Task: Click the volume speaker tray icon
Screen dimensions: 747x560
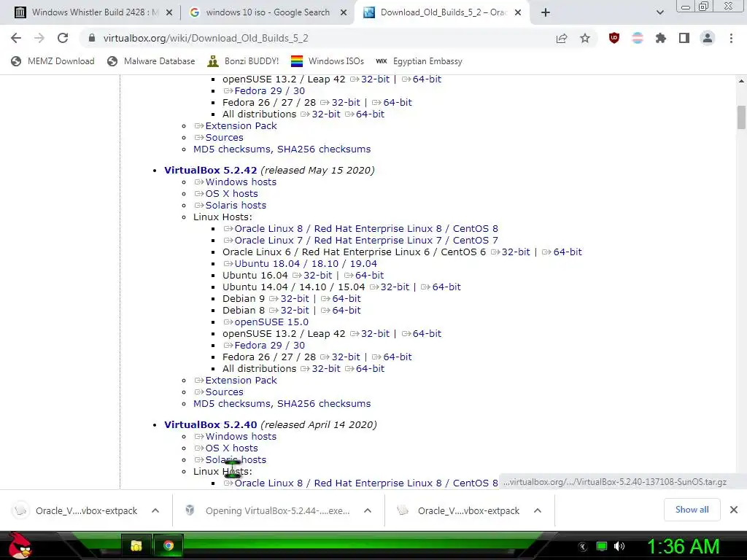Action: pos(619,546)
